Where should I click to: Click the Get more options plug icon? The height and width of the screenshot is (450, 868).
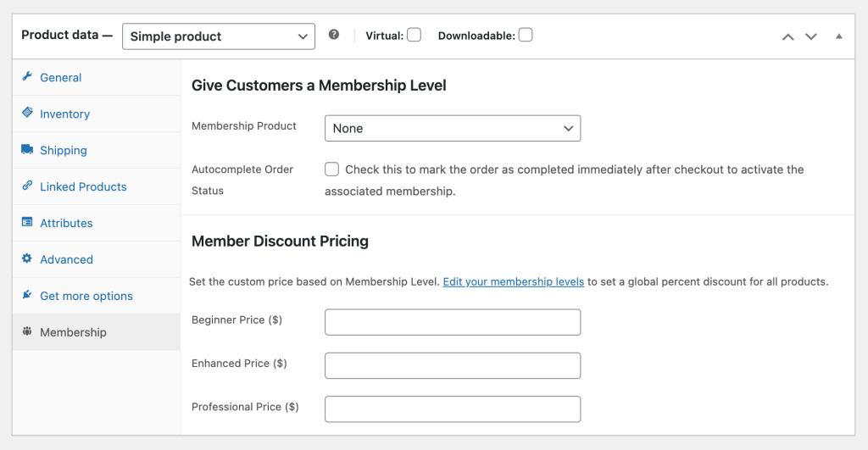pyautogui.click(x=27, y=296)
